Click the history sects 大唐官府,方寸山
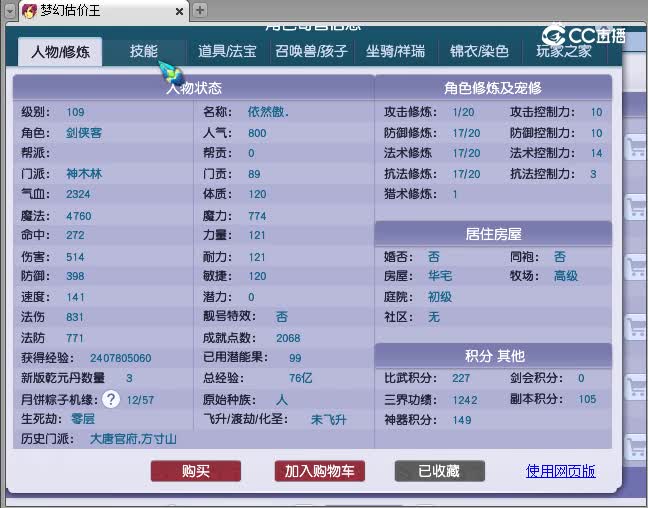648x508 pixels. click(133, 439)
